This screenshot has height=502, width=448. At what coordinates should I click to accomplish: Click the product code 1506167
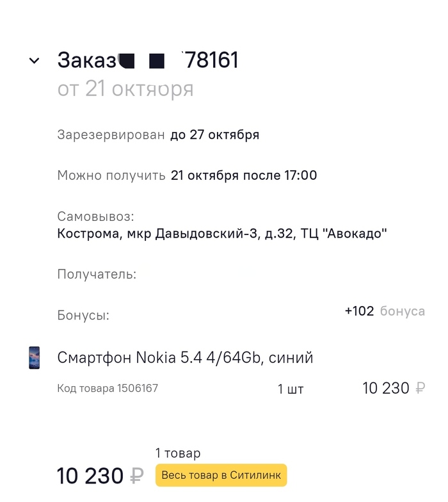coord(108,388)
